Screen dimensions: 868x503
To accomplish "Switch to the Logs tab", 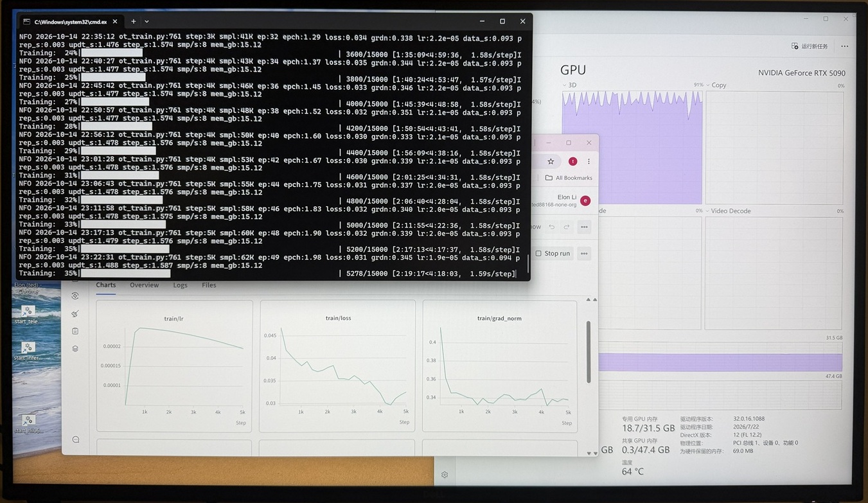I will (180, 285).
